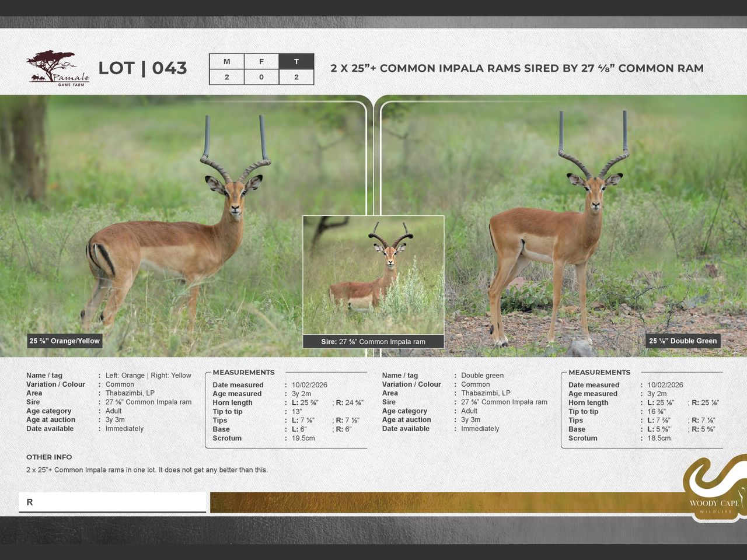Click the R reserve price field

coord(112,502)
